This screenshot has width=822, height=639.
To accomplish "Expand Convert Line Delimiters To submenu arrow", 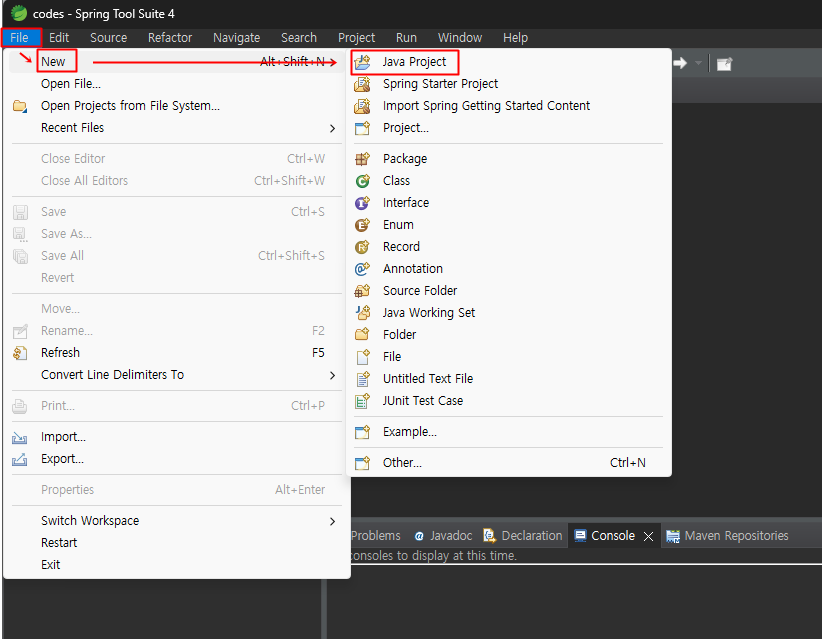I will (332, 375).
